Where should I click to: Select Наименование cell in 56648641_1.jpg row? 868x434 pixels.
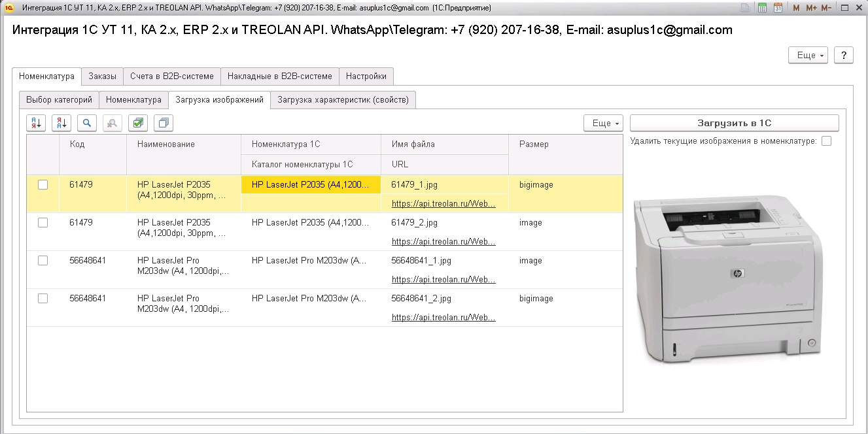click(x=184, y=270)
